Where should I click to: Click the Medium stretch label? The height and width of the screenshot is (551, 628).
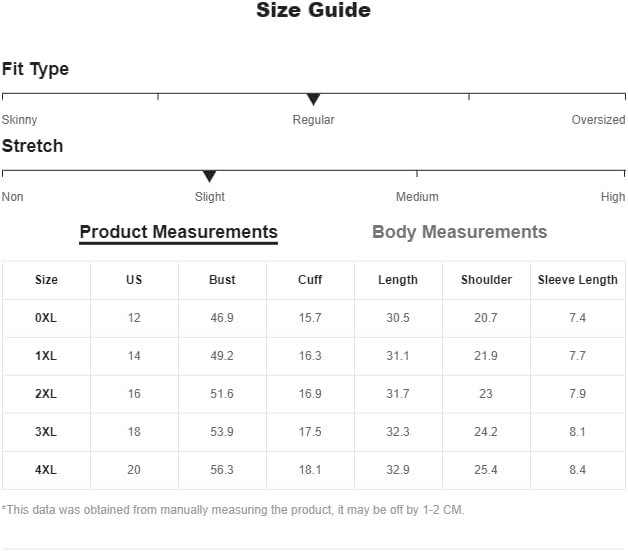[x=417, y=197]
